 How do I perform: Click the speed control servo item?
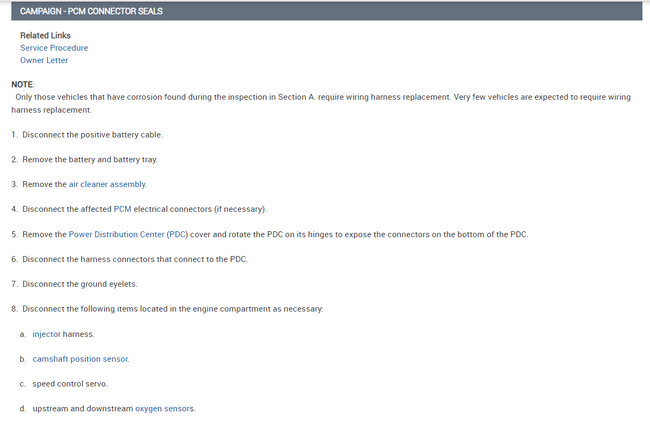point(70,383)
